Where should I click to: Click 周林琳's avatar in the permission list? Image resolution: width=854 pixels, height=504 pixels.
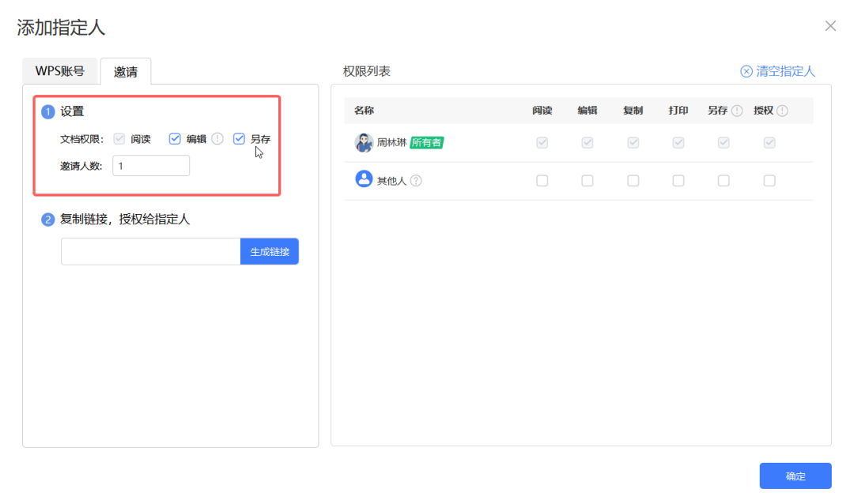(x=363, y=142)
